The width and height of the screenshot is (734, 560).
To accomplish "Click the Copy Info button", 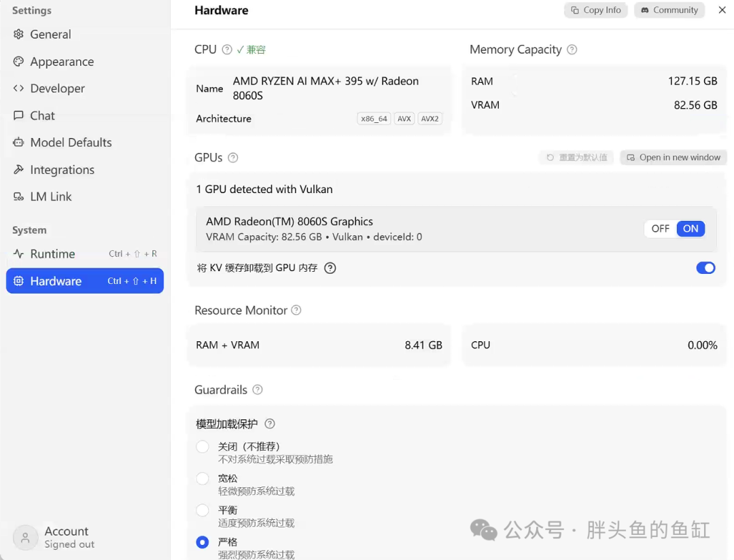I will 596,10.
